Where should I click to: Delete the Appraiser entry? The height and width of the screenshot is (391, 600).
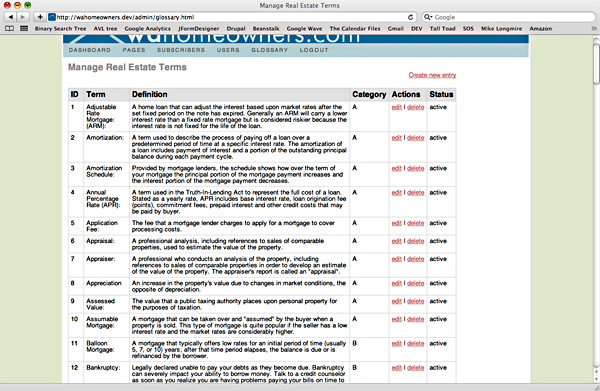point(416,259)
